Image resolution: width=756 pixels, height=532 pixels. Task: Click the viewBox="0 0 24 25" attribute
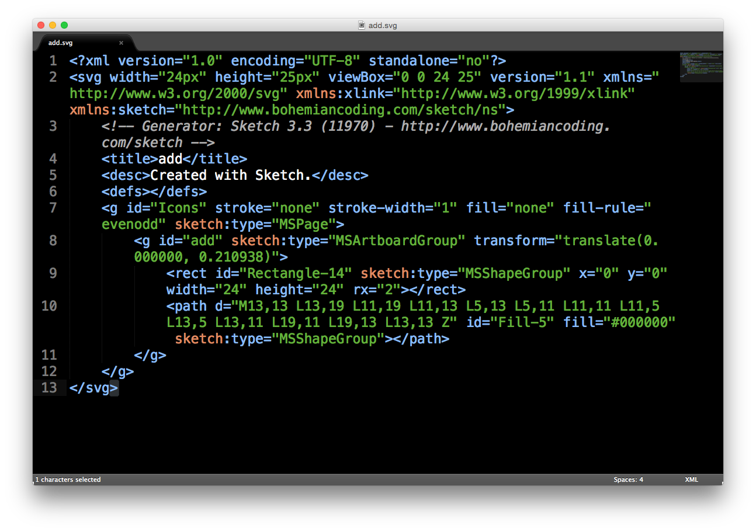405,77
